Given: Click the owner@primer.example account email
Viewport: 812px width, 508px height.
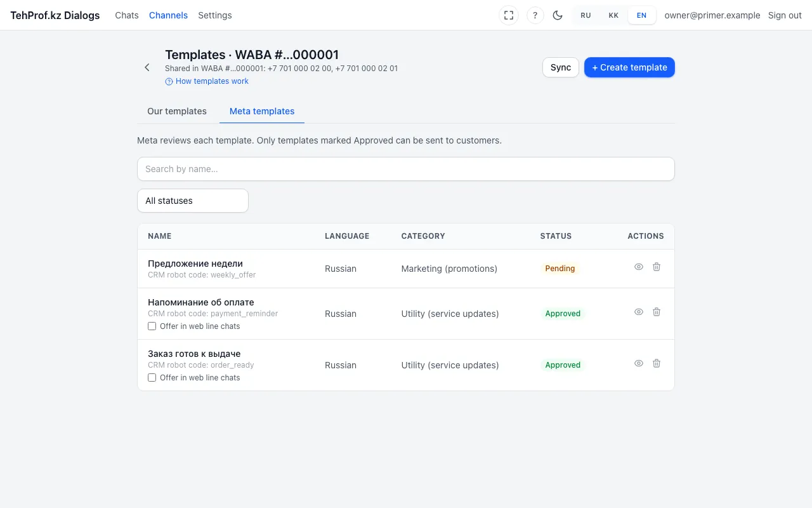Looking at the screenshot, I should 712,15.
